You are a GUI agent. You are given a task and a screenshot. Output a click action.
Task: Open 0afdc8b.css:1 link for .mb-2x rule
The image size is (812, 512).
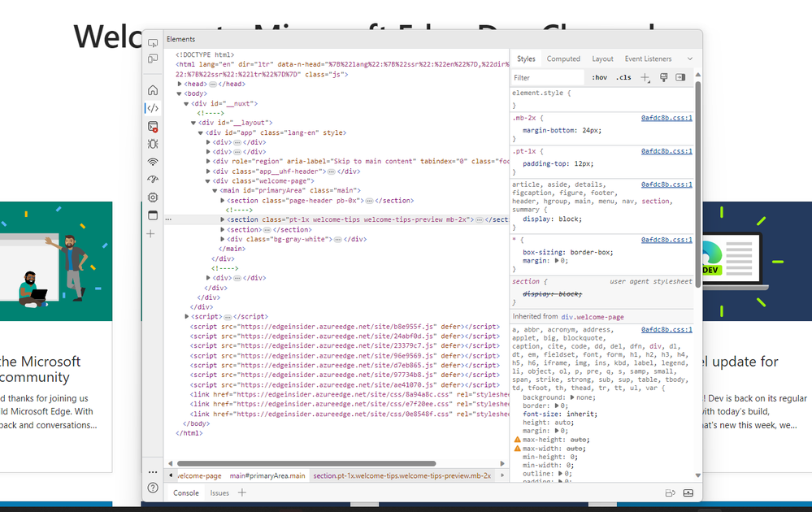667,118
